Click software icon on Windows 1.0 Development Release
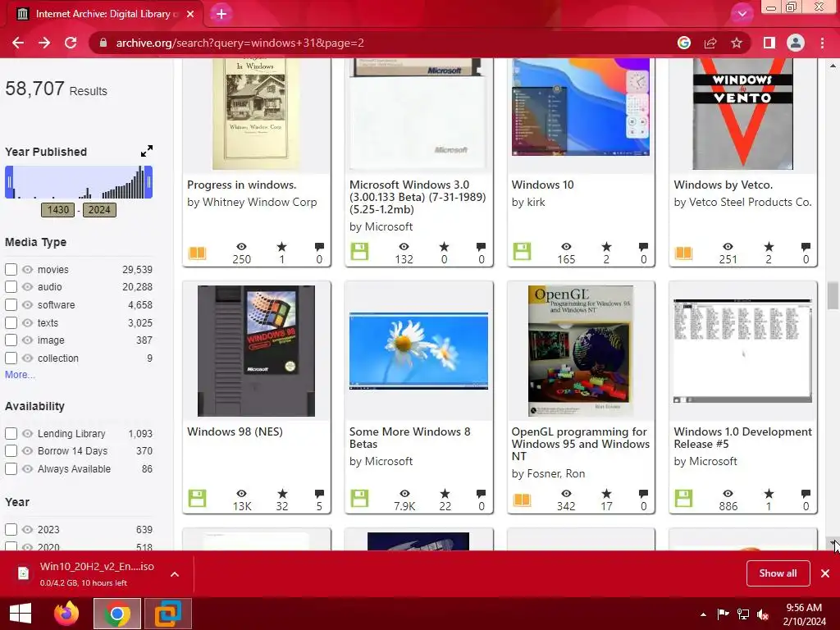This screenshot has width=840, height=630. [x=683, y=498]
